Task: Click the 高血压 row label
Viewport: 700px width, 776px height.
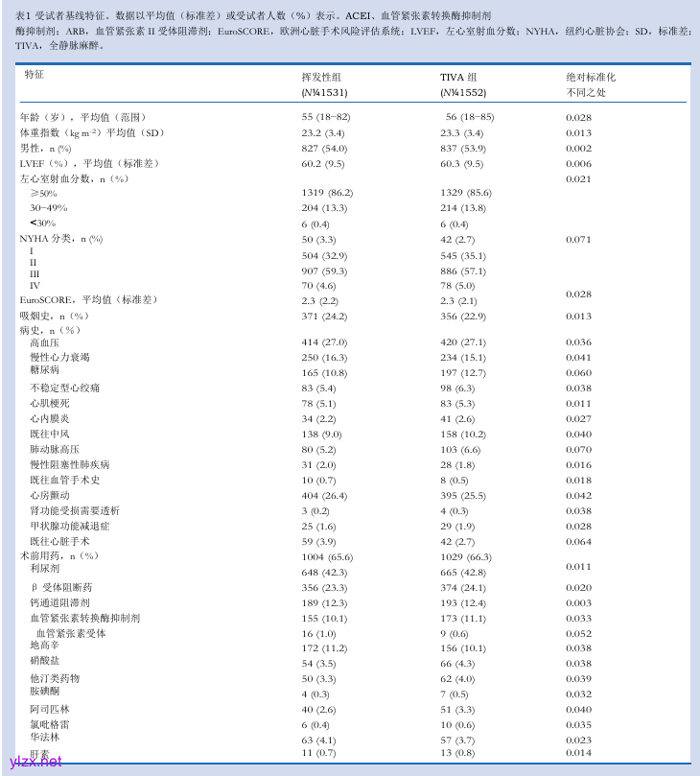Action: (44, 342)
